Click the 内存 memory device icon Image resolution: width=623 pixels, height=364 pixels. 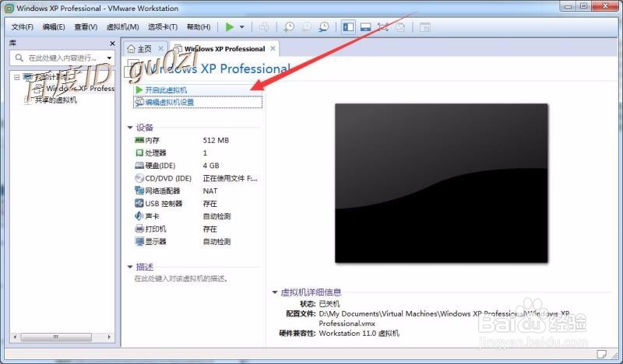[x=139, y=140]
